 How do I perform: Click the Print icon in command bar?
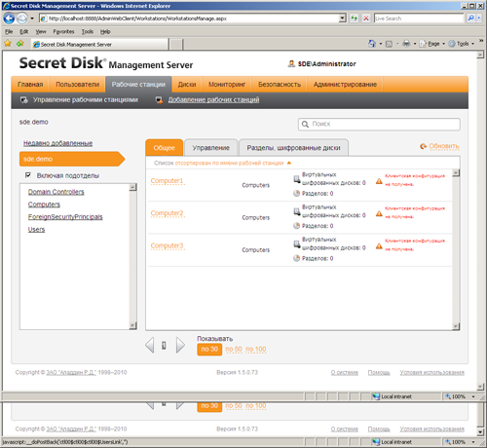click(x=406, y=44)
